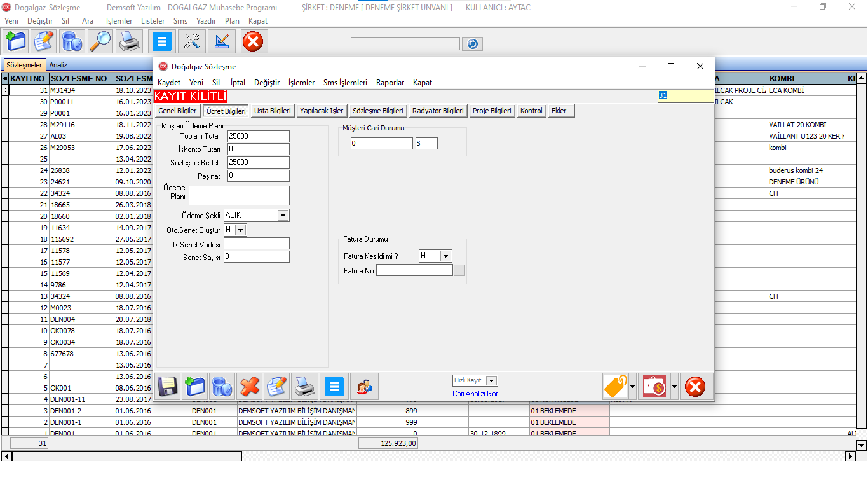868x477 pixels.
Task: Click the magnifier search icon in the main toolbar
Action: [100, 41]
